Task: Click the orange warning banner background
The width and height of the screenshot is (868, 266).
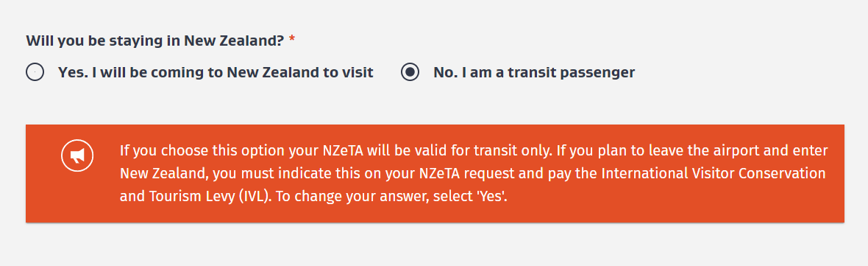Action: [x=435, y=173]
